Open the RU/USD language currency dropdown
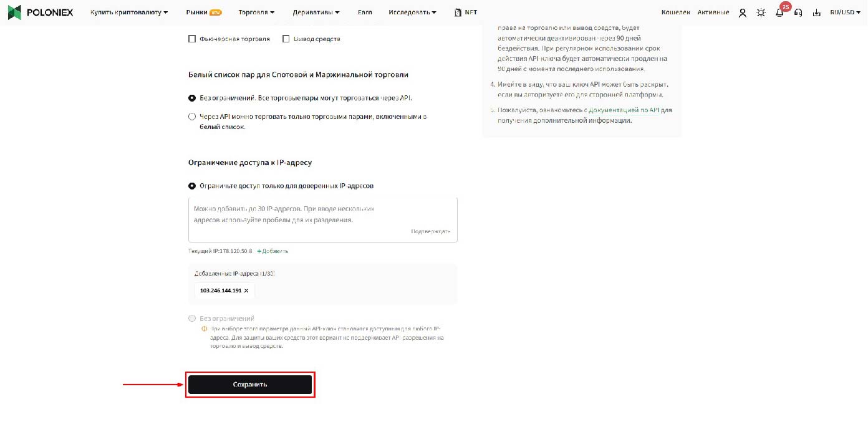868x437 pixels. (845, 12)
